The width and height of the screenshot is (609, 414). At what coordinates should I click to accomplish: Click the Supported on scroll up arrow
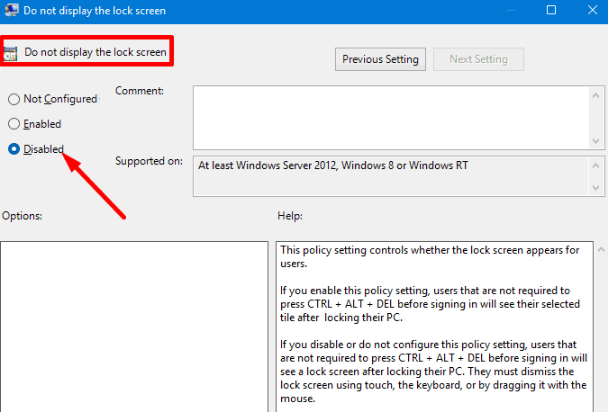[596, 166]
